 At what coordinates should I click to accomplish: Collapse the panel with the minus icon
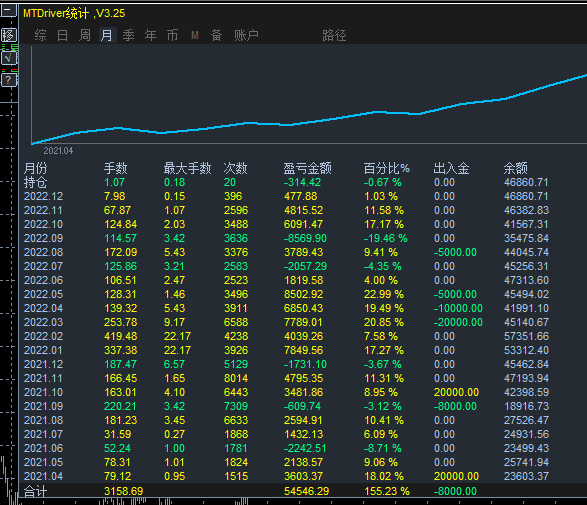(9, 10)
